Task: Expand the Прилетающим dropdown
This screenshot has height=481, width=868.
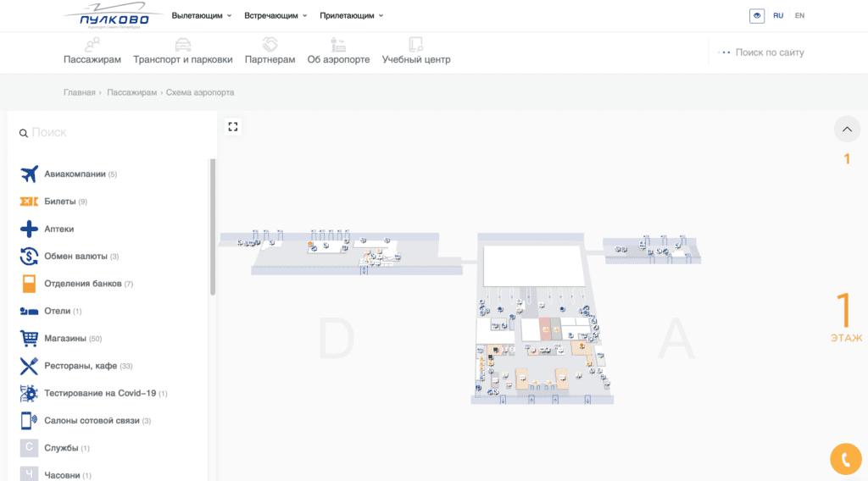Action: pyautogui.click(x=351, y=15)
